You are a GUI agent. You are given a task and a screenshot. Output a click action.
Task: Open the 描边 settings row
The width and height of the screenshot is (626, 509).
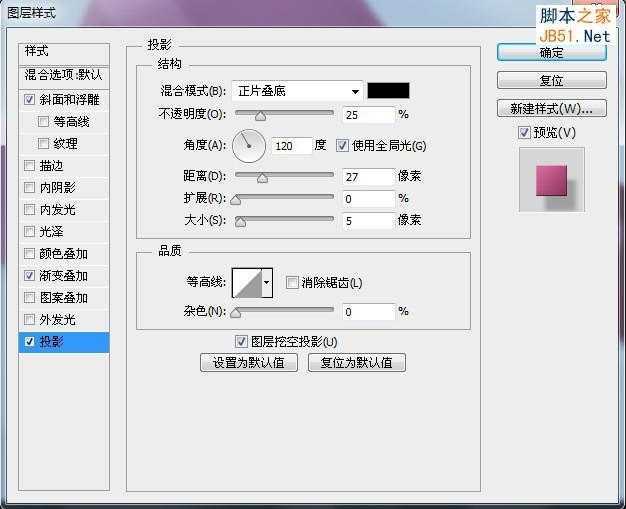click(64, 165)
